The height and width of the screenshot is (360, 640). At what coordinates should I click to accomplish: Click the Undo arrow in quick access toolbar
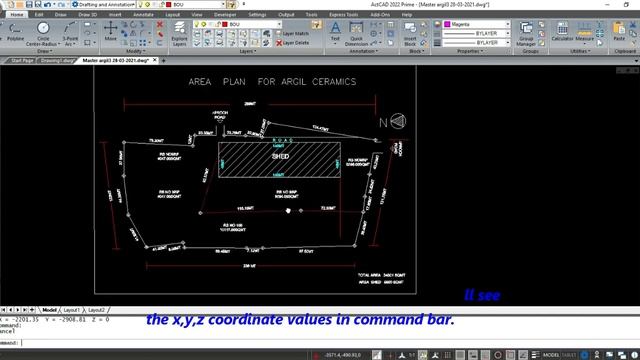47,4
